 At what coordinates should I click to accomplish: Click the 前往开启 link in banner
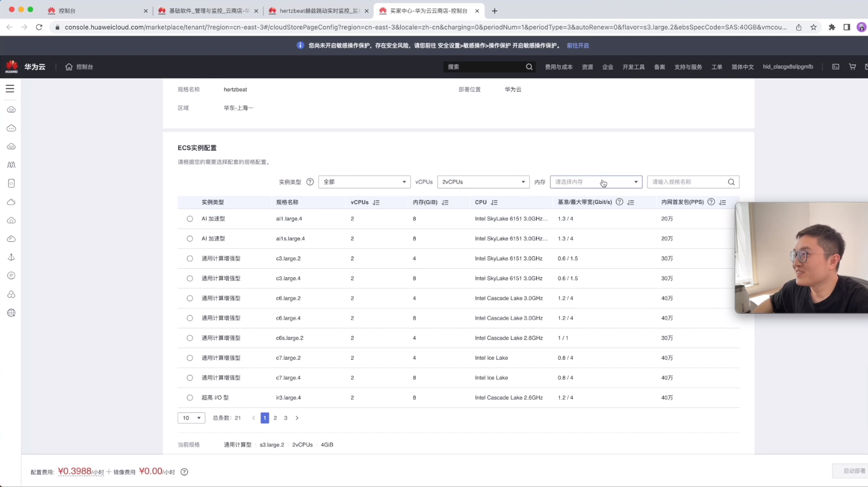pos(577,46)
